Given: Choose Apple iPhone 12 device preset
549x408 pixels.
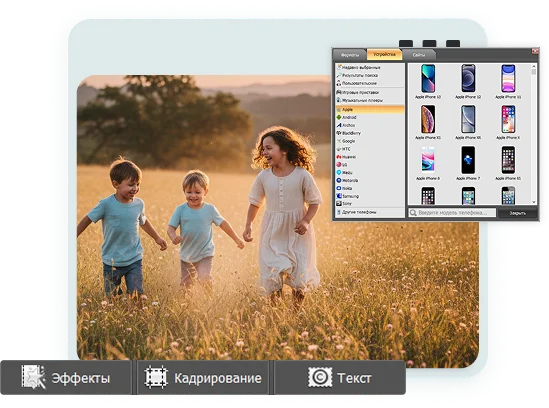Looking at the screenshot, I should (x=468, y=82).
